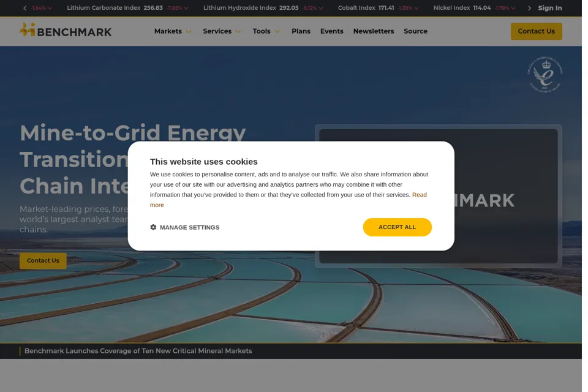Click the ticker previous arrow
Screen dimensions: 588x392
[24, 8]
